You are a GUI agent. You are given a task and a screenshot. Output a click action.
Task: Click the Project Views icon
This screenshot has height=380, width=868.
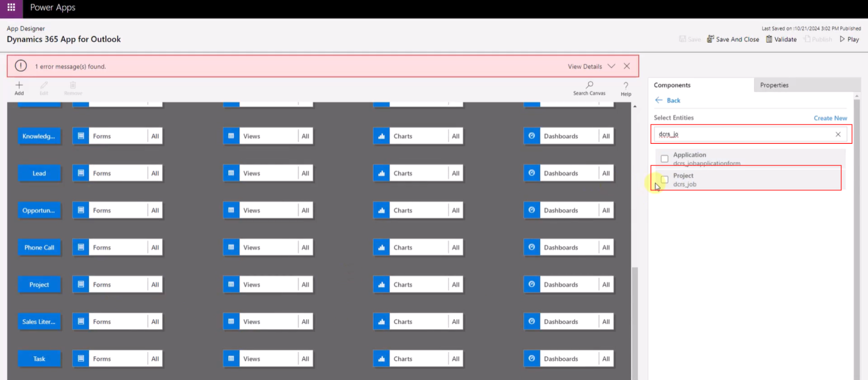231,285
